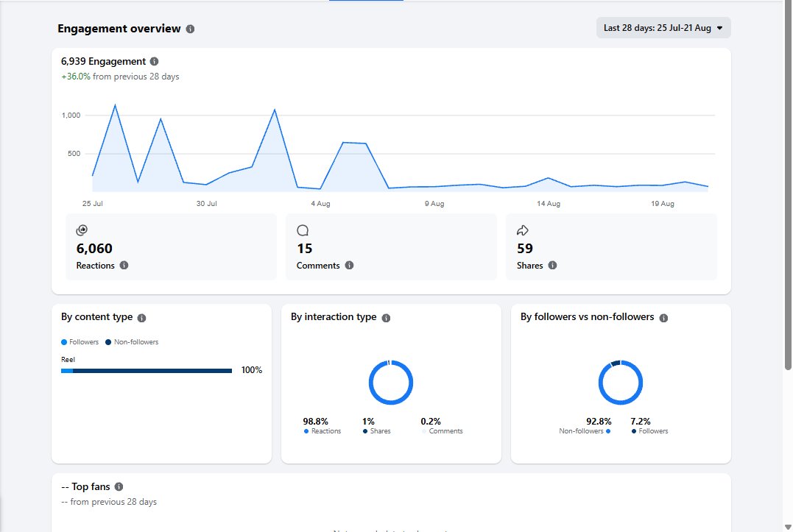Click the Reactions card showing 6,060
793x532 pixels.
pos(172,247)
